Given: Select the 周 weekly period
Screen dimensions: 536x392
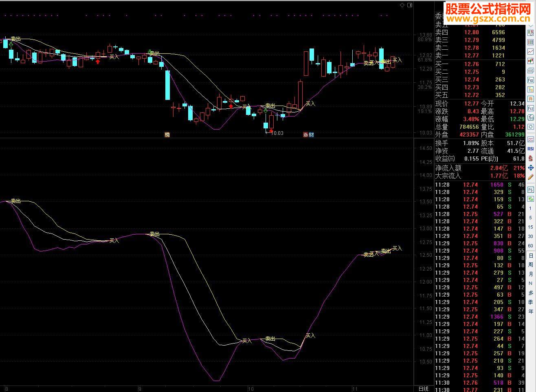Looking at the screenshot, I should point(531,265).
